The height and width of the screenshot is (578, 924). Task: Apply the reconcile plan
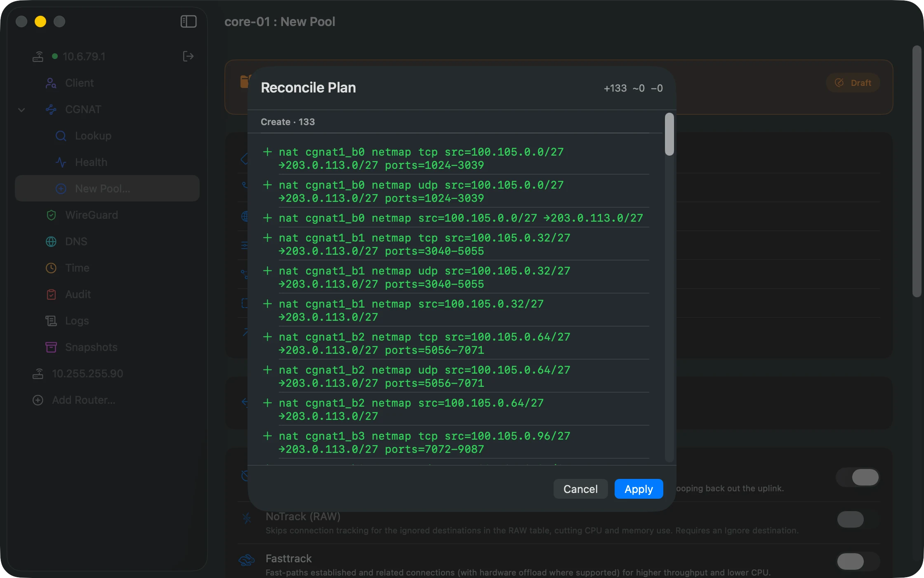(x=639, y=489)
